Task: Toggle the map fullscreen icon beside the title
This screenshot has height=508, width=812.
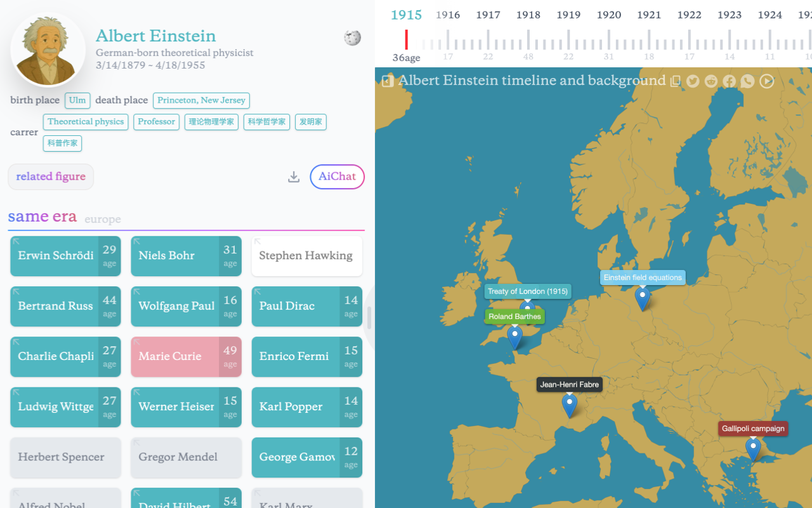Action: [x=387, y=81]
